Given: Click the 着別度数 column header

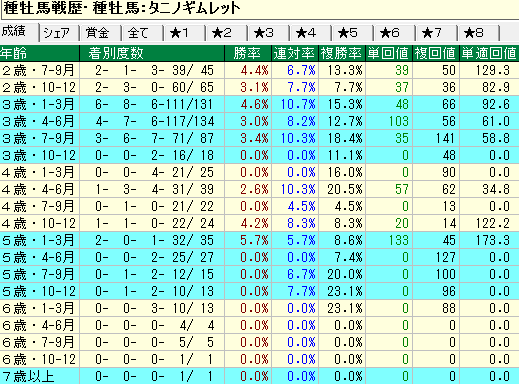Looking at the screenshot, I should coord(152,53).
